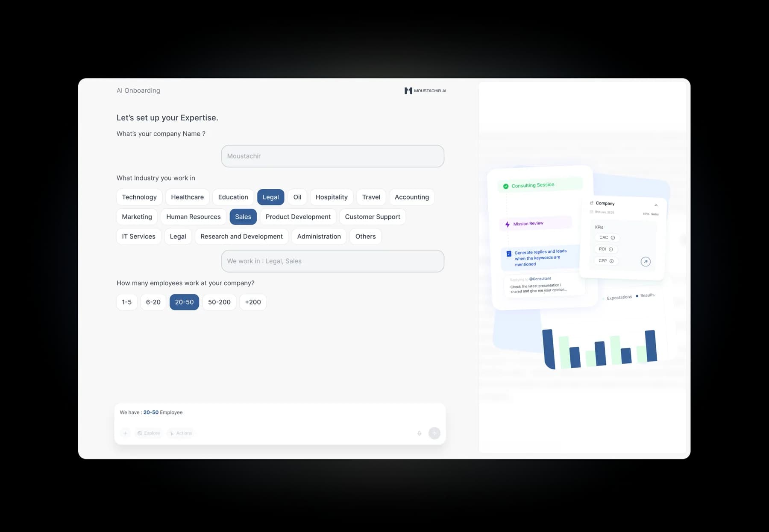Click the Moustachir AI logo

tap(425, 91)
